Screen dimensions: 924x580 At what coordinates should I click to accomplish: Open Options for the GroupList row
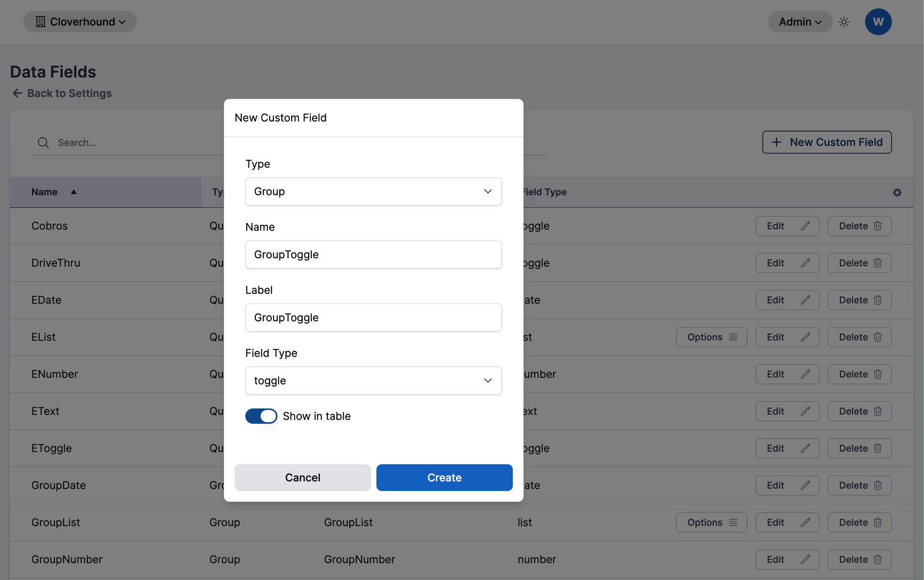pyautogui.click(x=711, y=522)
